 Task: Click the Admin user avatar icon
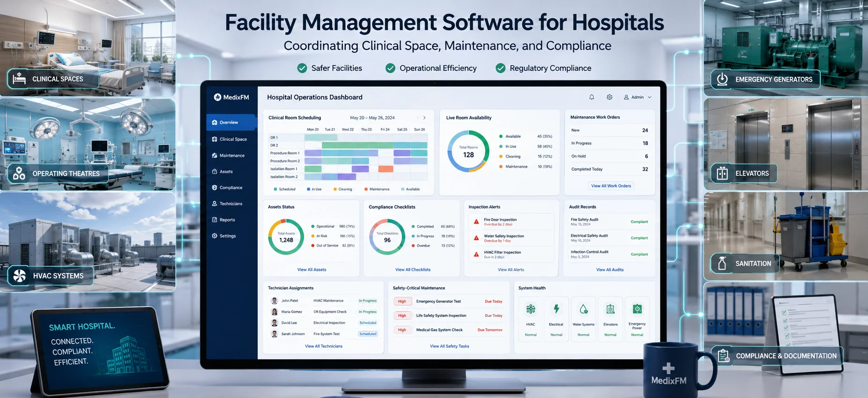[626, 97]
